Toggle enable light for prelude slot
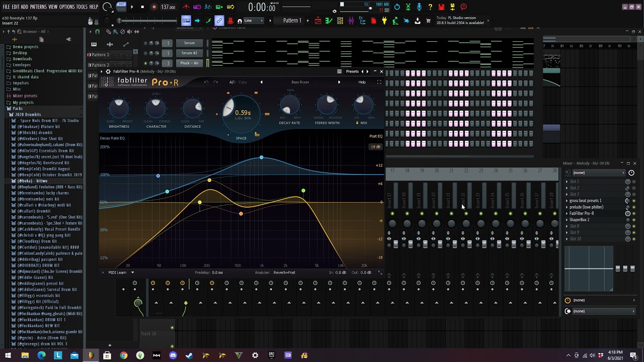The width and height of the screenshot is (644, 362). tap(633, 207)
